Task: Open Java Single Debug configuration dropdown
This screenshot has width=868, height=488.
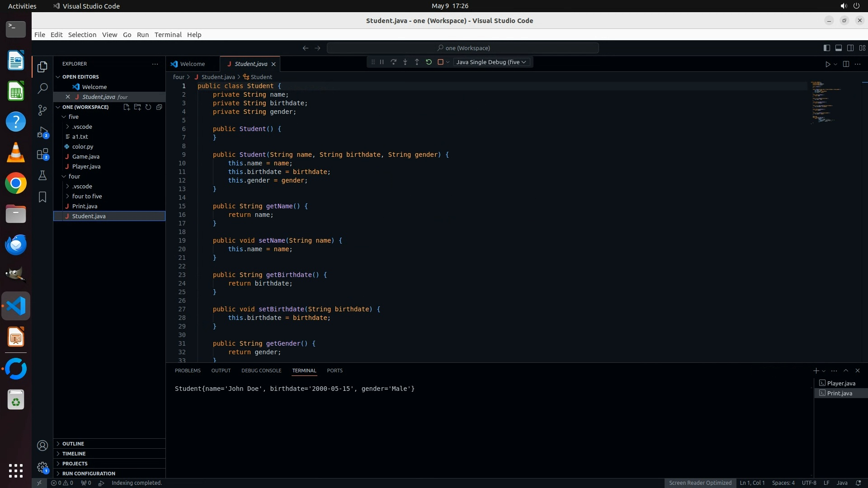Action: (x=491, y=62)
